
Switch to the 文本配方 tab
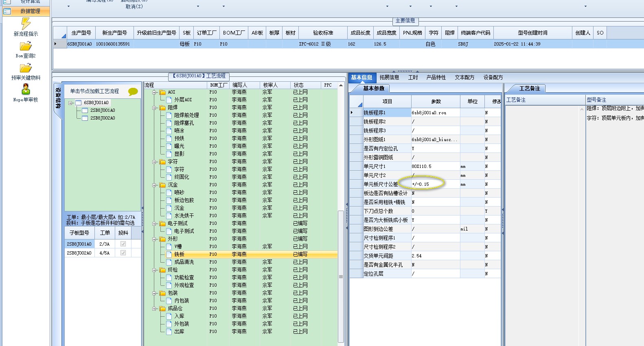point(464,77)
